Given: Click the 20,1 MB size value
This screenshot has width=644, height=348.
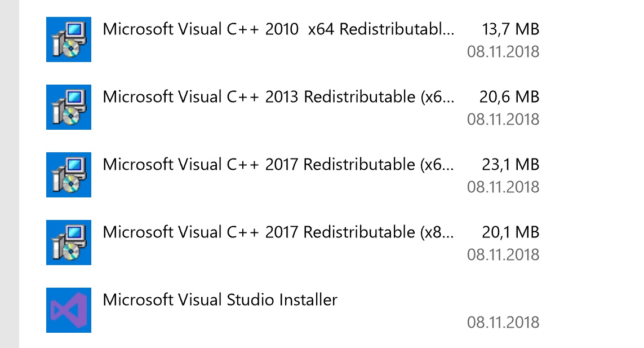Looking at the screenshot, I should (x=510, y=232).
